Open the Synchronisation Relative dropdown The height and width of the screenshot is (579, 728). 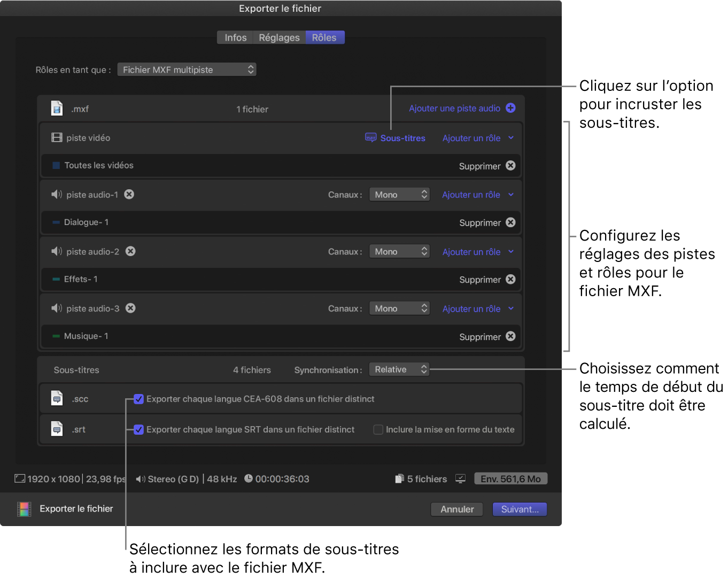[399, 369]
